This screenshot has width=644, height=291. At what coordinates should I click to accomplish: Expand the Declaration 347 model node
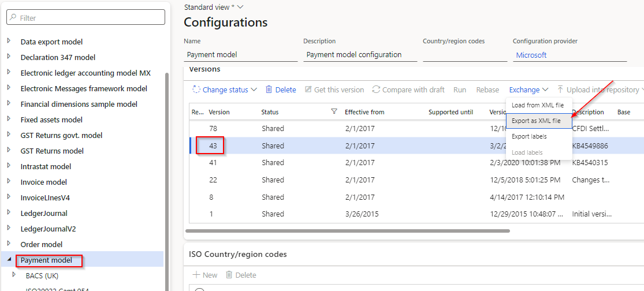9,57
